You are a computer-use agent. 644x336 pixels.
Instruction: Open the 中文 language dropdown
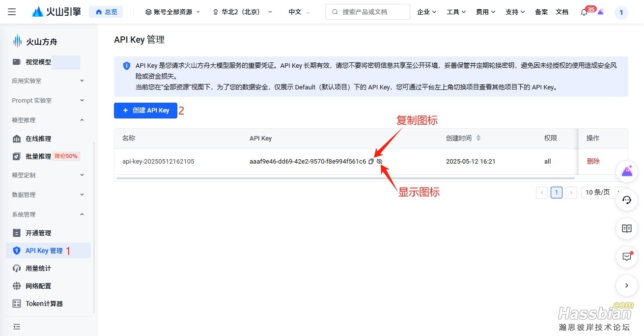pos(299,12)
